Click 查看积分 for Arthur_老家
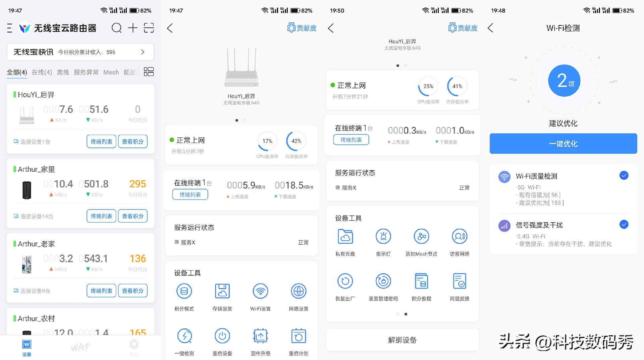 point(133,290)
